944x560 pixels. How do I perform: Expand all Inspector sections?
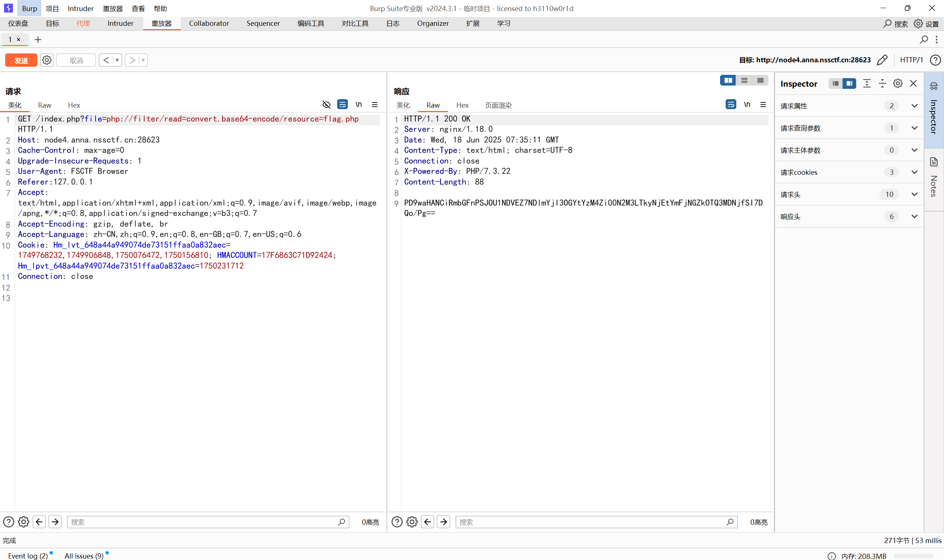pyautogui.click(x=867, y=83)
